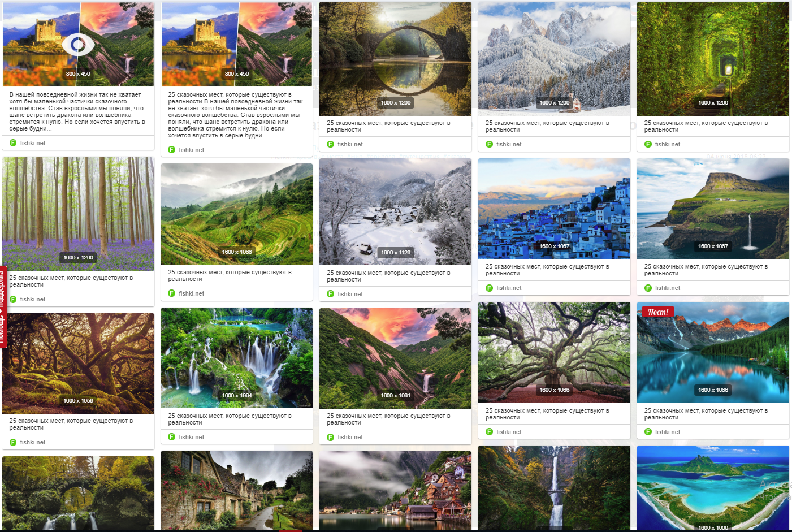This screenshot has width=792, height=532.
Task: Click the fishki.net icon under the snowy mountains photo
Action: (x=490, y=144)
